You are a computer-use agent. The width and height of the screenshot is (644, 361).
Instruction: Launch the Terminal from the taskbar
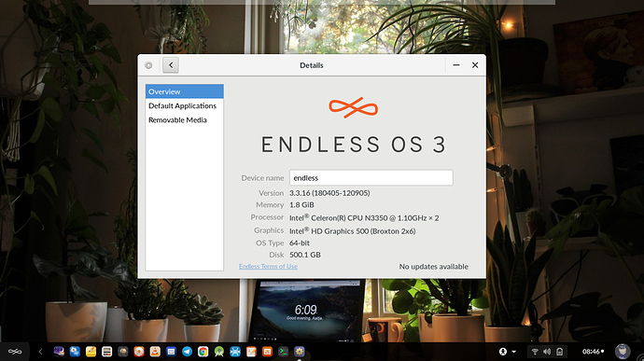click(x=283, y=352)
